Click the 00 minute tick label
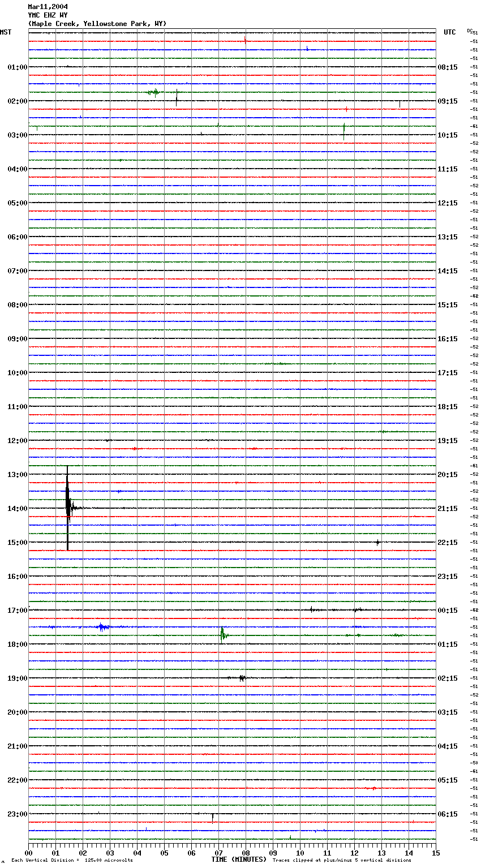The image size is (481, 868). 28,853
